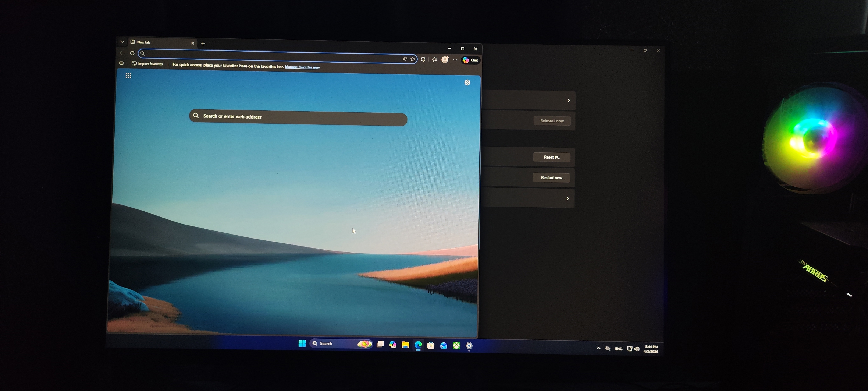Expand the top Settings row chevron
The width and height of the screenshot is (868, 391).
(x=569, y=101)
